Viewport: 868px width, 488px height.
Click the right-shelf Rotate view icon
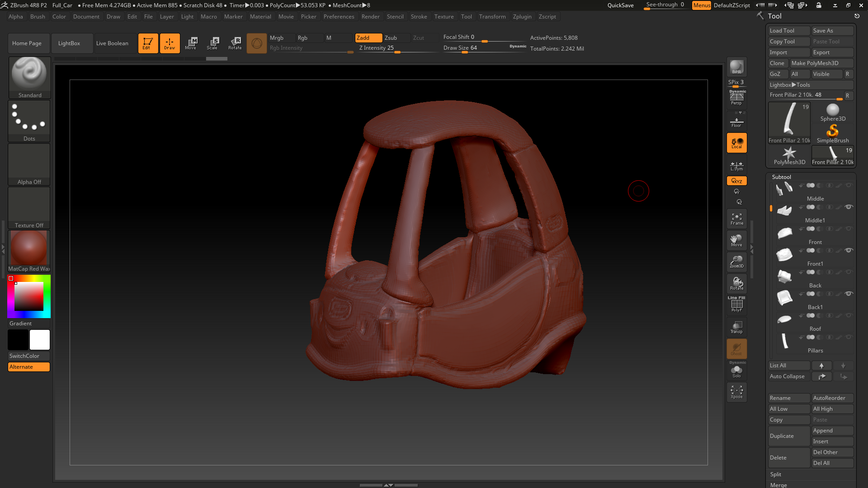point(736,284)
